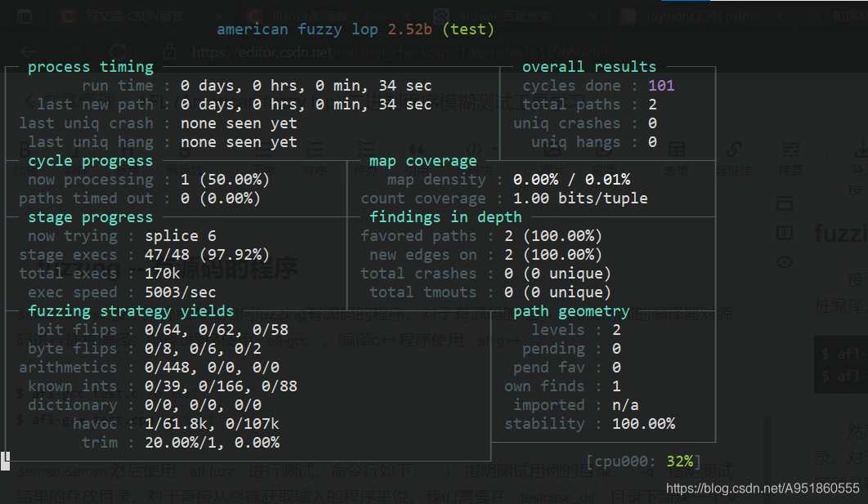868x504 pixels.
Task: Click the stability value '100.00%'
Action: click(643, 424)
